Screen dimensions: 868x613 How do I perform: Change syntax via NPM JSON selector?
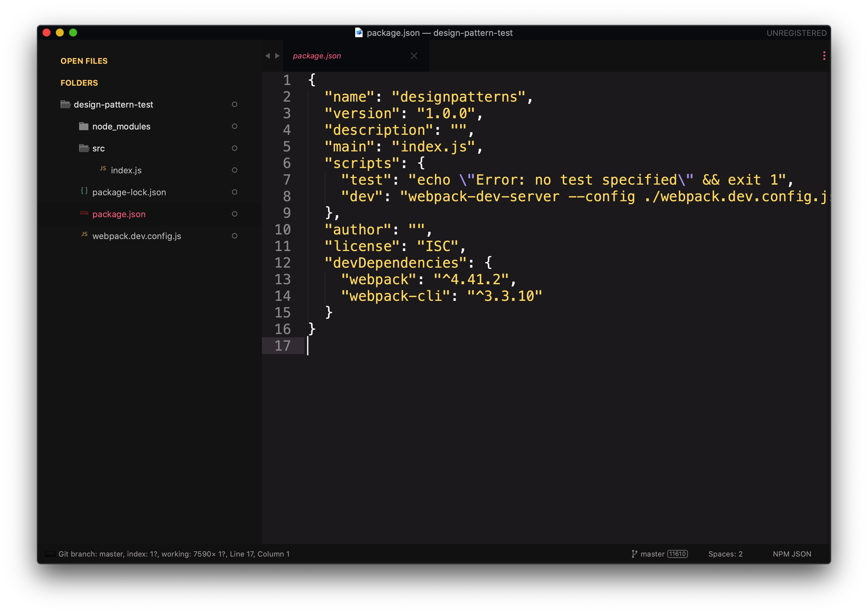792,554
